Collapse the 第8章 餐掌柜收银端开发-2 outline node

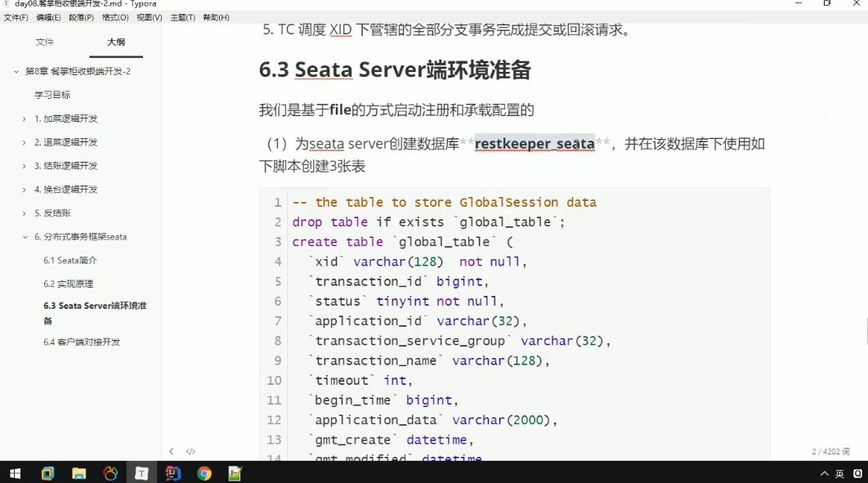(x=16, y=71)
